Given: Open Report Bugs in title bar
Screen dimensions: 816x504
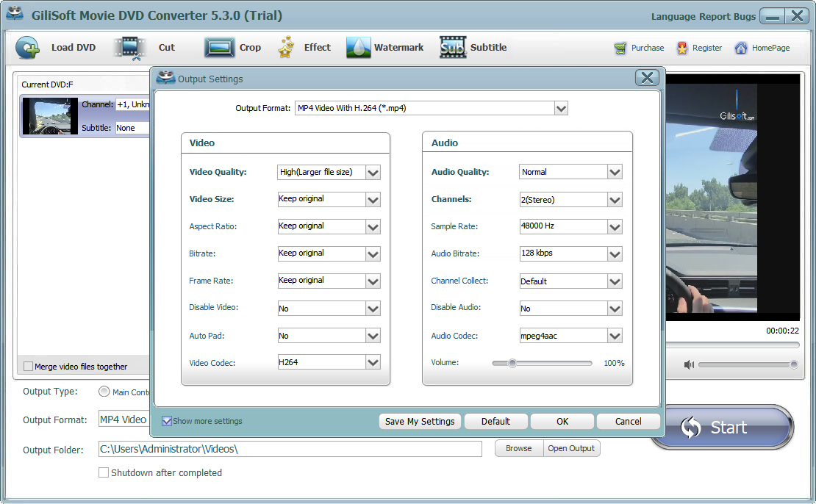Looking at the screenshot, I should pyautogui.click(x=727, y=17).
